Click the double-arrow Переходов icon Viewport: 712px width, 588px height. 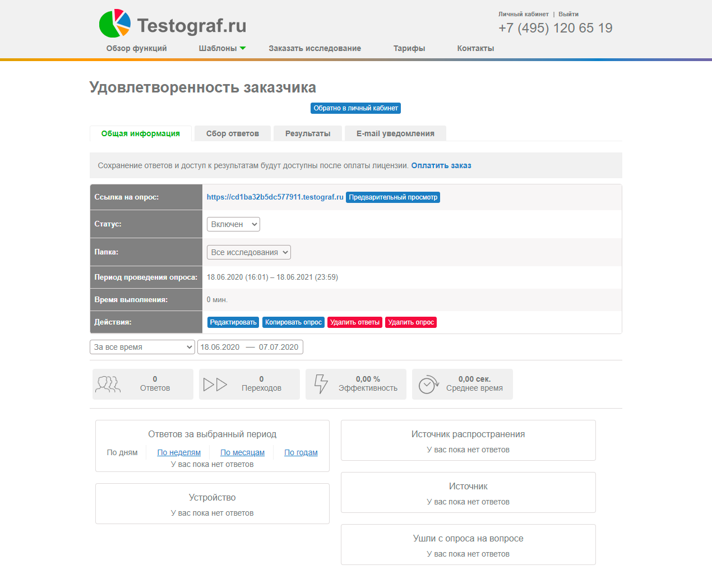click(216, 384)
